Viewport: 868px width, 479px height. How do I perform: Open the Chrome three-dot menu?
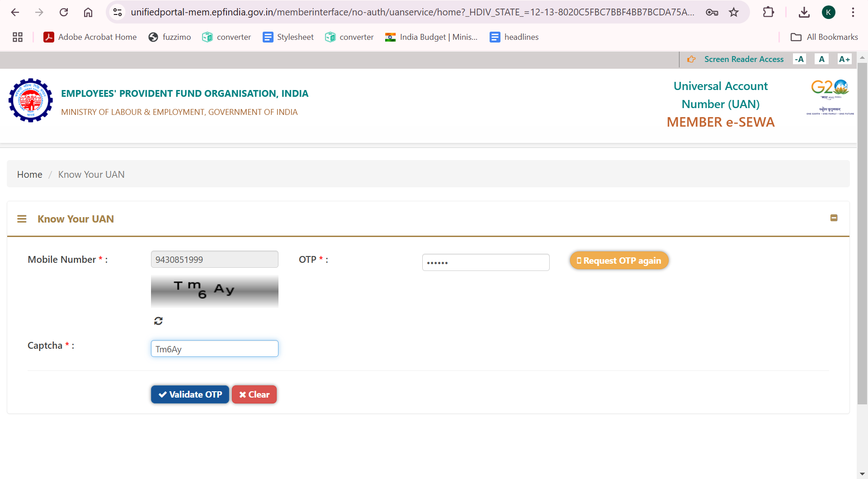pyautogui.click(x=853, y=12)
